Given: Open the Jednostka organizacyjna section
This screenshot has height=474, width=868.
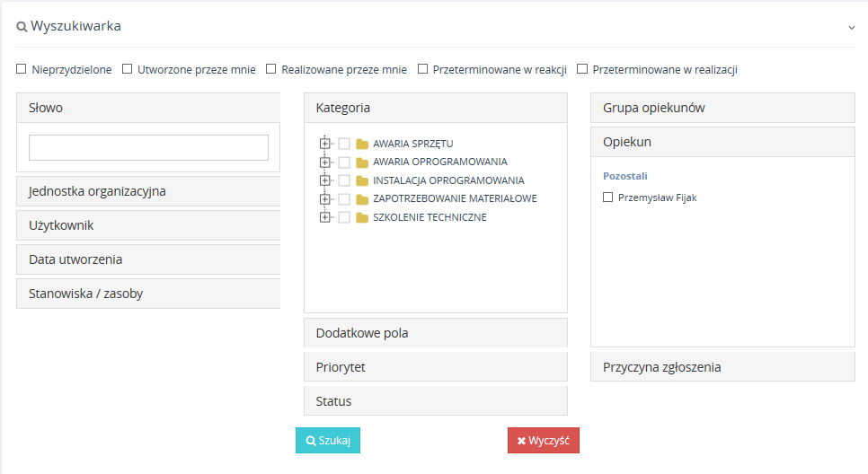Looking at the screenshot, I should [x=148, y=191].
